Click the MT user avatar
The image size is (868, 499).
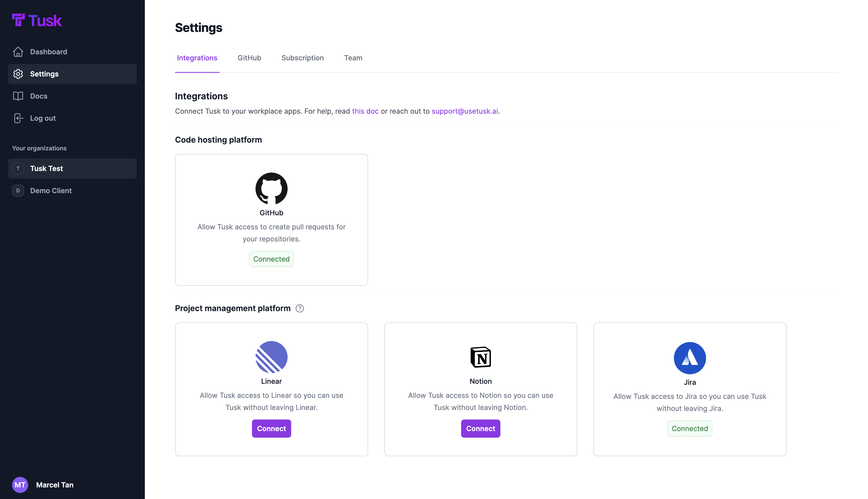click(x=20, y=485)
